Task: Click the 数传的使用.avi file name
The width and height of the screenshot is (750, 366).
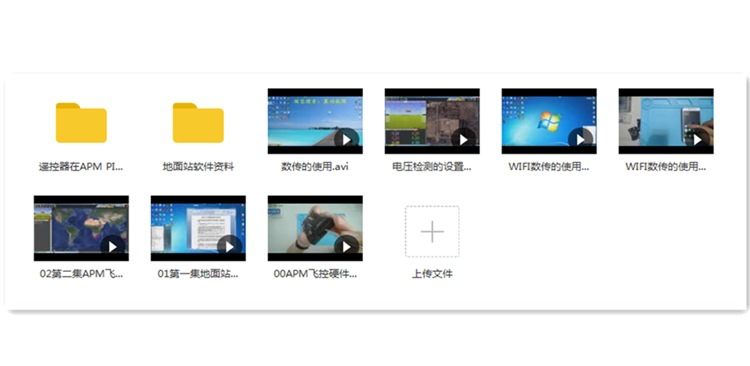Action: (x=315, y=167)
